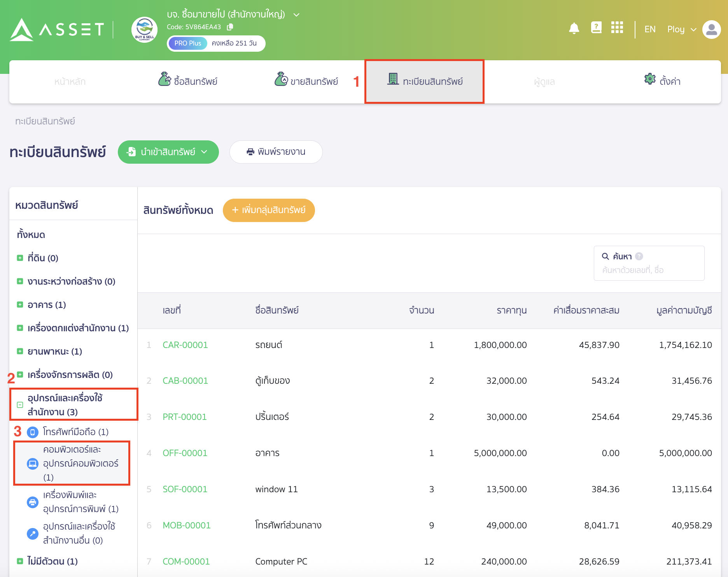Viewport: 728px width, 577px height.
Task: Expand the ที่ดิน (0) category
Action: (20, 258)
